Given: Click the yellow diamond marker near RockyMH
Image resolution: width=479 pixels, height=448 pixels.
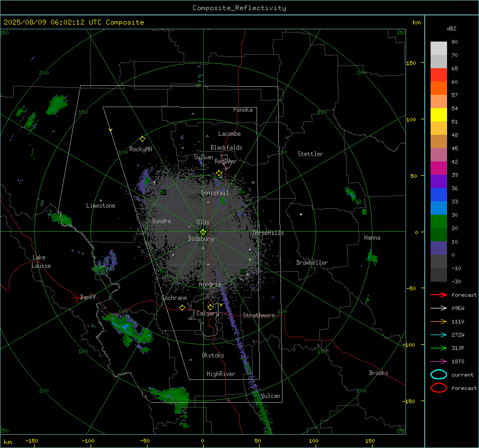Looking at the screenshot, I should pos(142,139).
